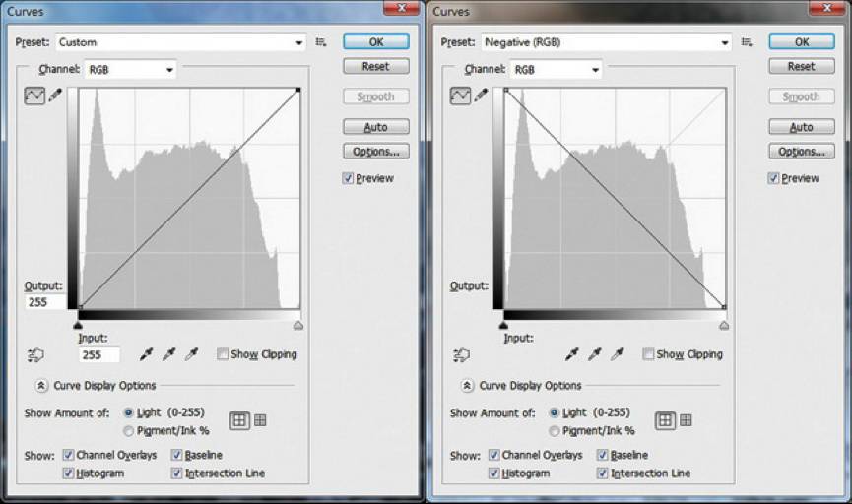Screen dimensions: 852x504
Task: Select the curve point tool in left dialog
Action: pyautogui.click(x=34, y=95)
